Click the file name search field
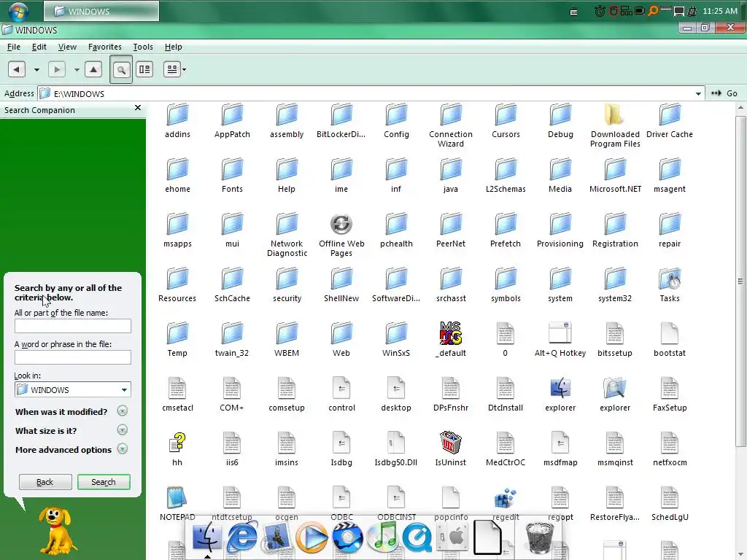 click(x=73, y=326)
